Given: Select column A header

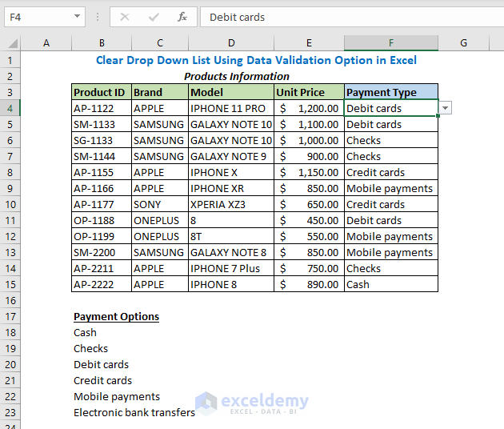Looking at the screenshot, I should pyautogui.click(x=46, y=43).
